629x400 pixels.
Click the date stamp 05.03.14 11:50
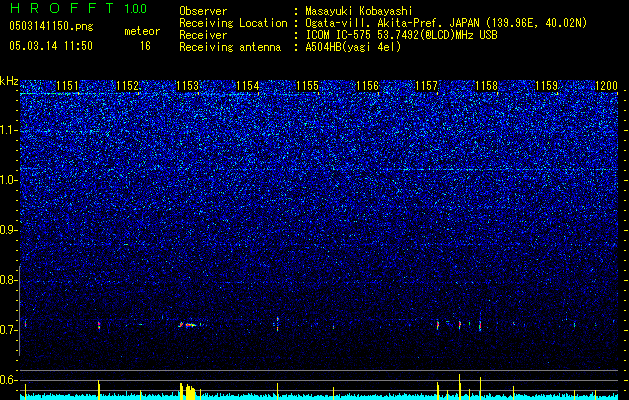point(51,46)
